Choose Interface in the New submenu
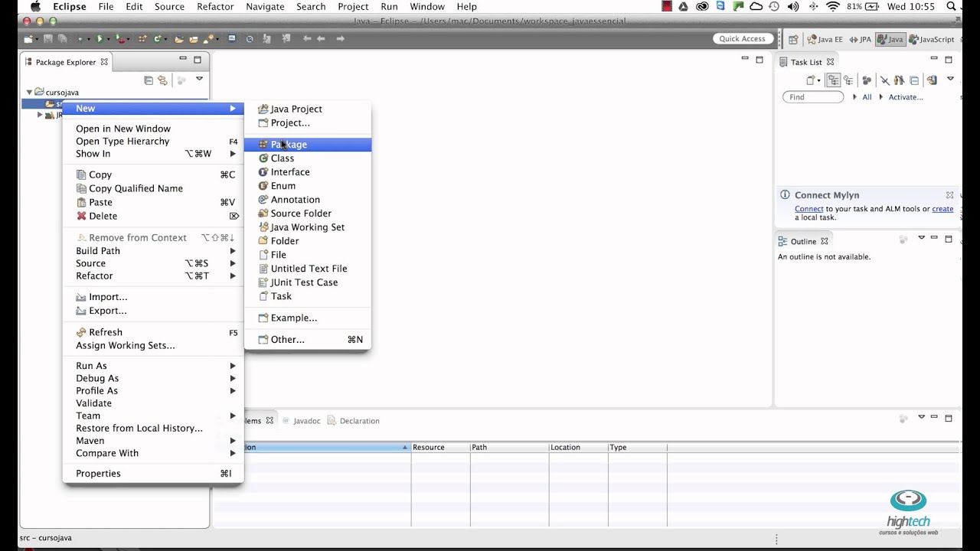Screen dimensions: 980x551 [x=308, y=171]
